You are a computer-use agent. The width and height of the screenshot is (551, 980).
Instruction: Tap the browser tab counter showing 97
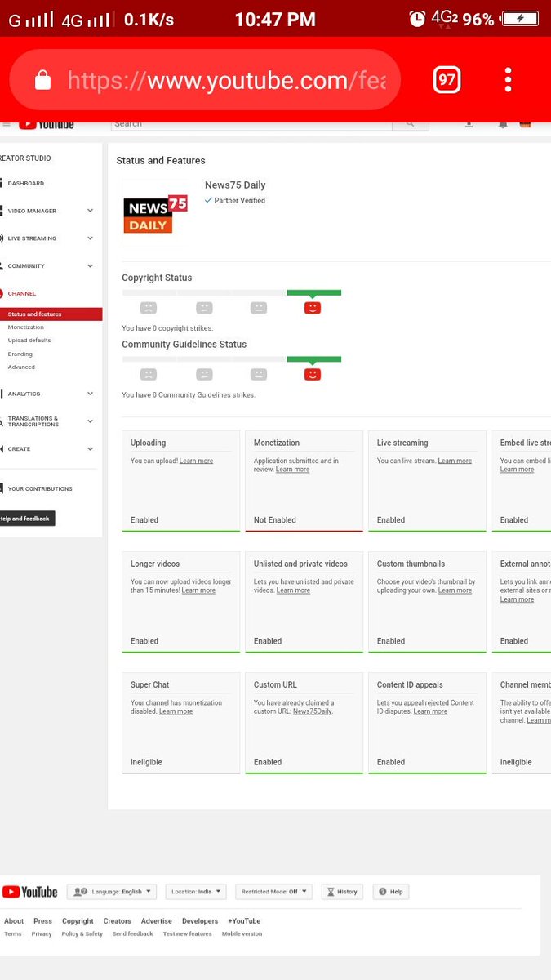pos(447,79)
